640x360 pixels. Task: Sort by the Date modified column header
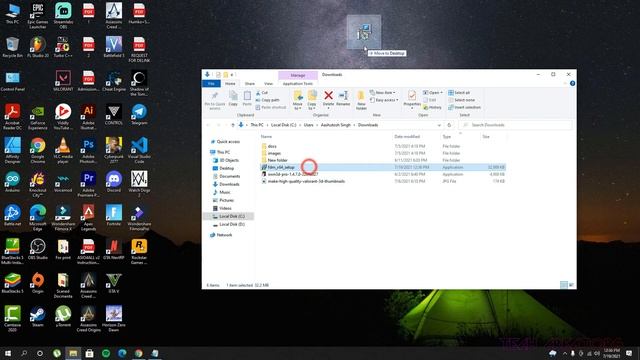407,137
